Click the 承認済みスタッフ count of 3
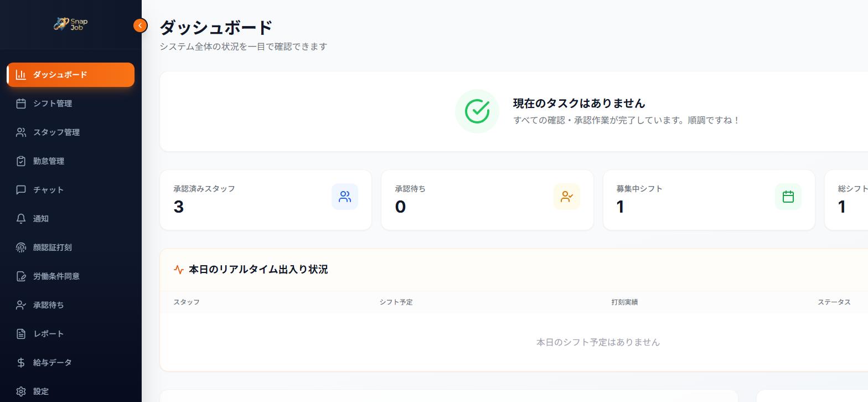The image size is (868, 402). 178,207
